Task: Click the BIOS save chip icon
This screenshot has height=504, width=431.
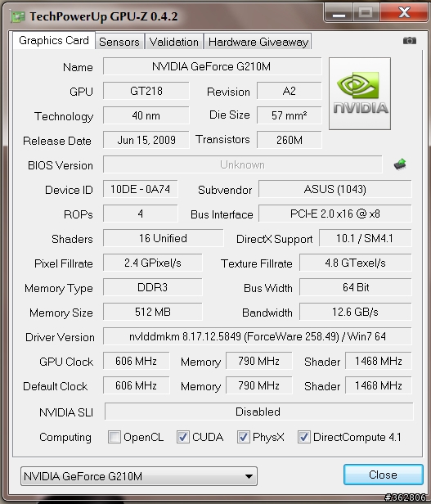Action: [x=400, y=164]
